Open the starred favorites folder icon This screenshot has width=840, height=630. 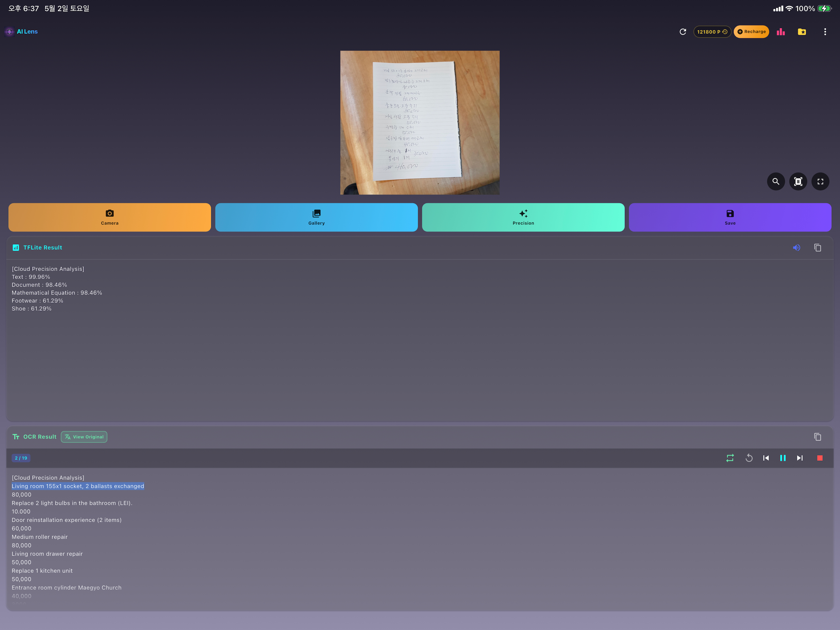coord(802,32)
